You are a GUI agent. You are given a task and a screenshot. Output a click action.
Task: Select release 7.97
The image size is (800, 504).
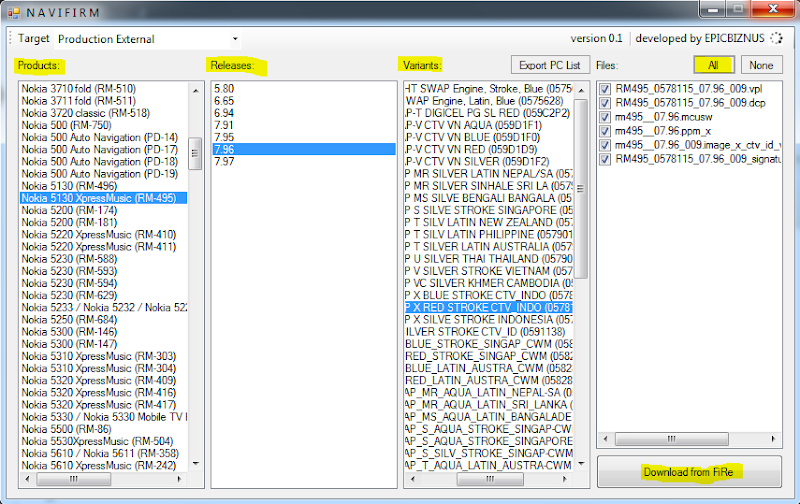[304, 161]
